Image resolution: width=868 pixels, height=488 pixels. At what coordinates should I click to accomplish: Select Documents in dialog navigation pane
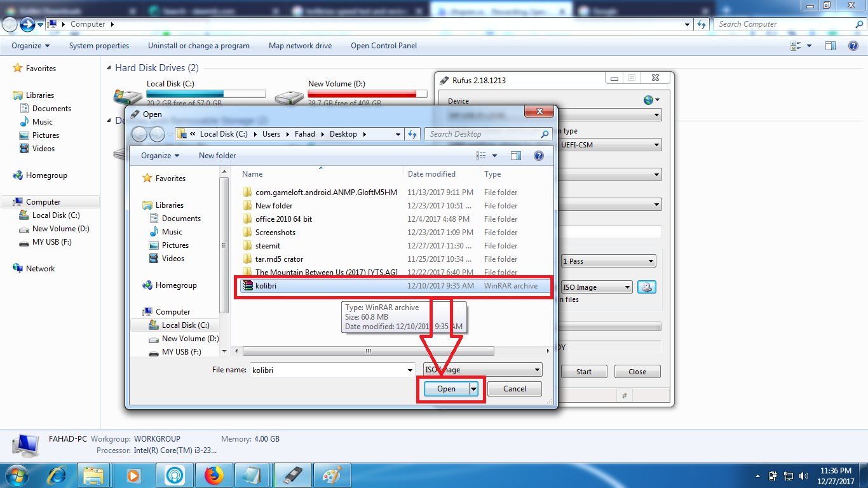point(181,219)
